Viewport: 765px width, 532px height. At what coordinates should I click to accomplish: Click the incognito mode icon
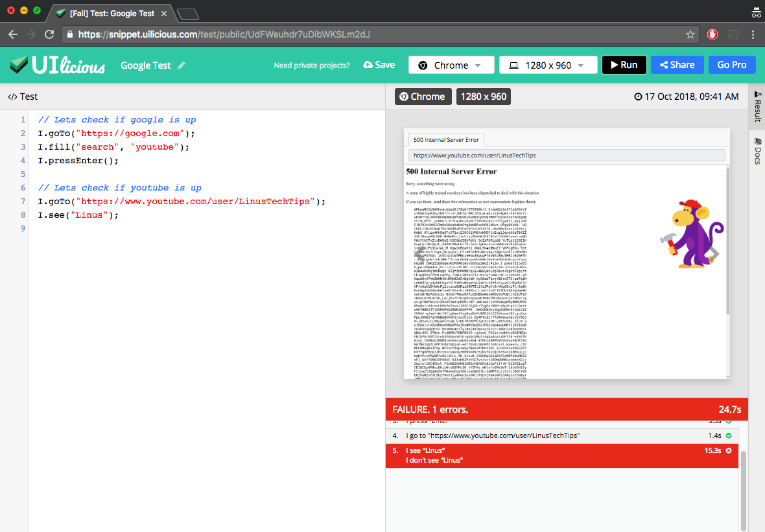757,12
